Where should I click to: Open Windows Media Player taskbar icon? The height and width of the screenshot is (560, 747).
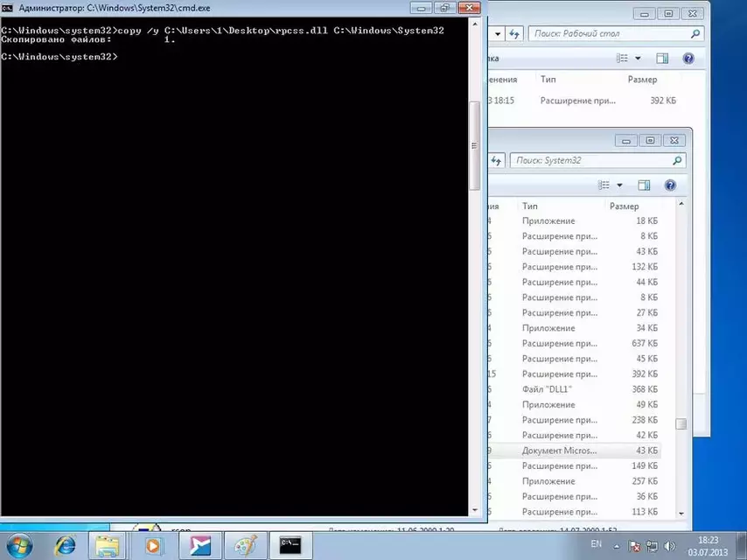coord(152,546)
